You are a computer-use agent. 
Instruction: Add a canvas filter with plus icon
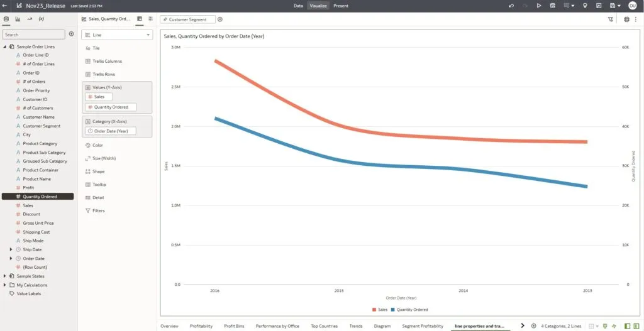[220, 19]
